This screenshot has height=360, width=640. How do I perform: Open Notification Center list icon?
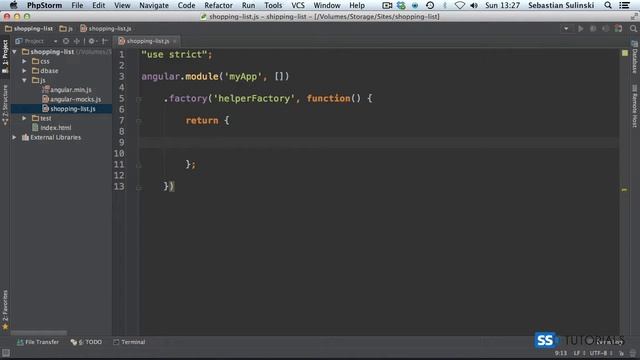pos(624,5)
